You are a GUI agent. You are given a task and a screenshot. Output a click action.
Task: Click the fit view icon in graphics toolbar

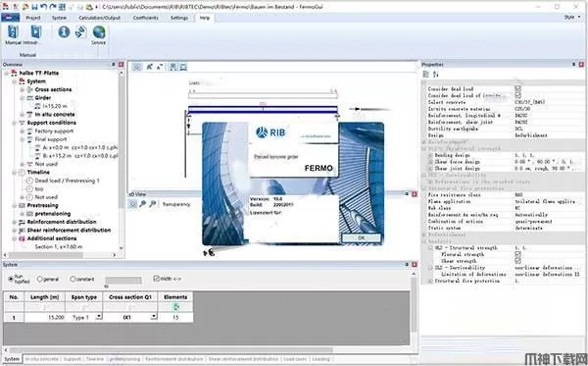point(183,67)
